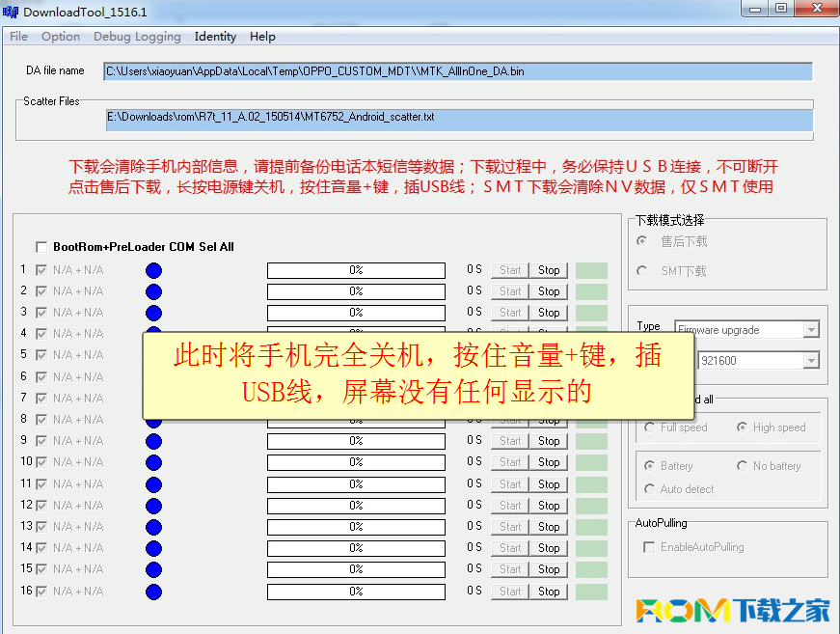
Task: Click the progress bar of row 1
Action: pyautogui.click(x=356, y=270)
